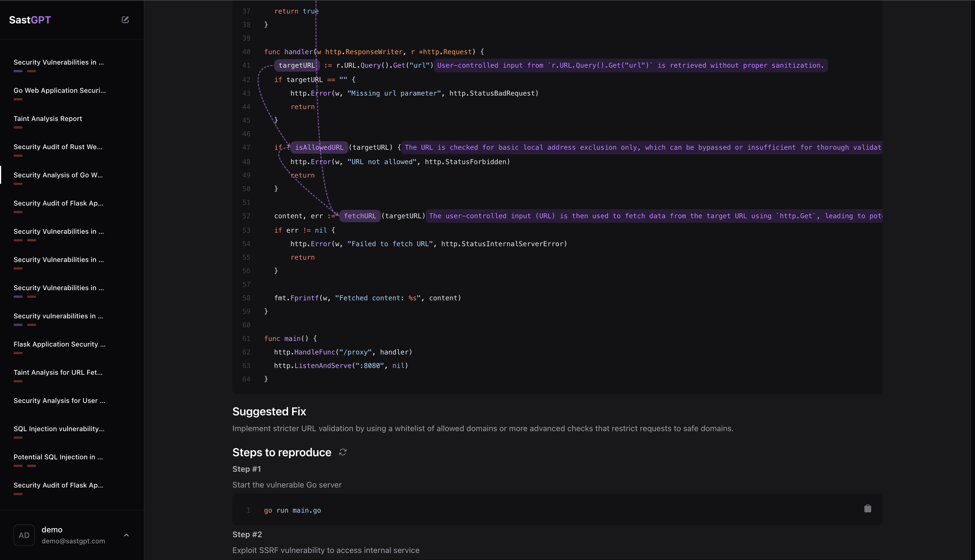Copy the go run main.go command
The width and height of the screenshot is (975, 560).
[x=868, y=509]
